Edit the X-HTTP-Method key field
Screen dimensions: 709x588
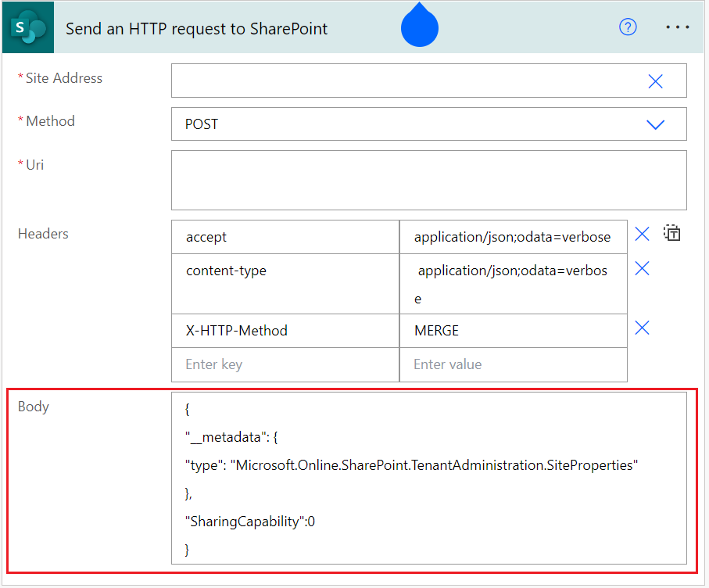285,331
